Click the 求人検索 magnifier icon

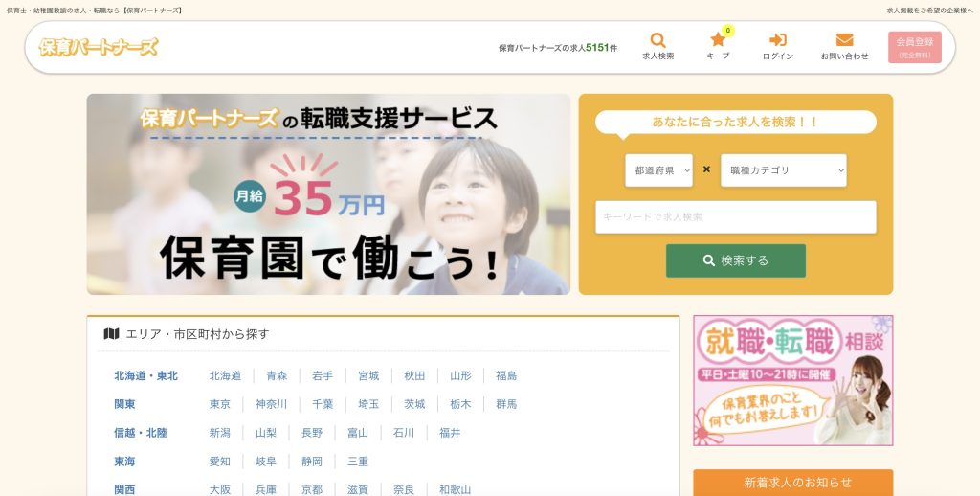pyautogui.click(x=657, y=40)
